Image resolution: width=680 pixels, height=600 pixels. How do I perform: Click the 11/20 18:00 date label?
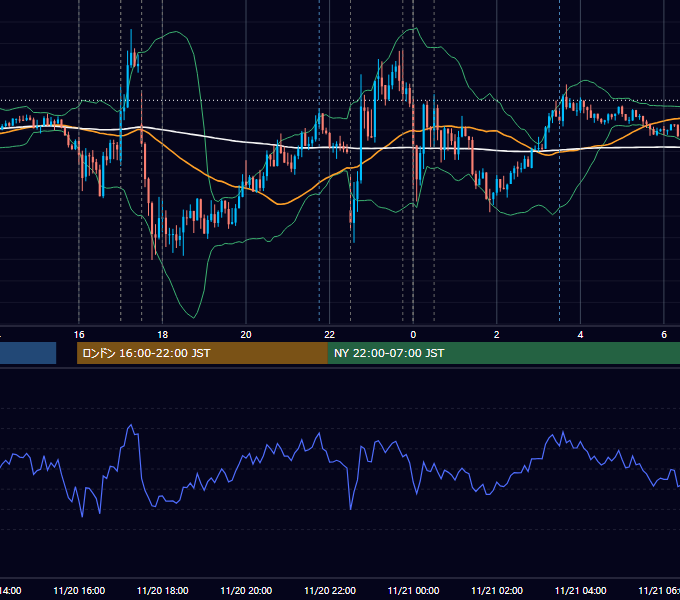(163, 591)
